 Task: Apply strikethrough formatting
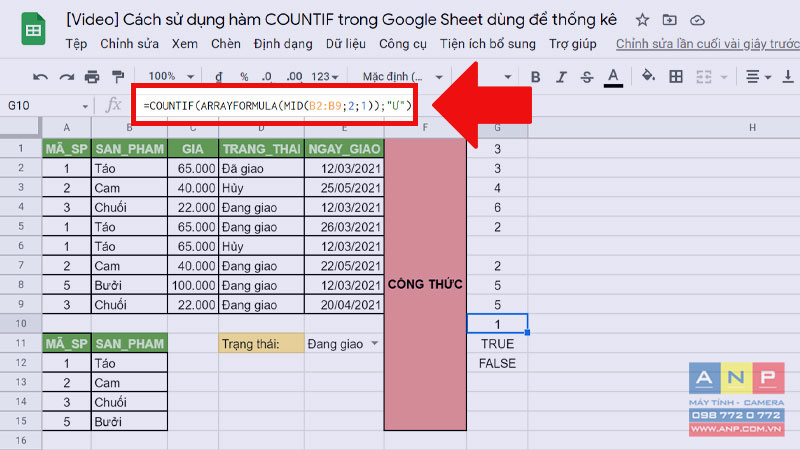click(587, 77)
